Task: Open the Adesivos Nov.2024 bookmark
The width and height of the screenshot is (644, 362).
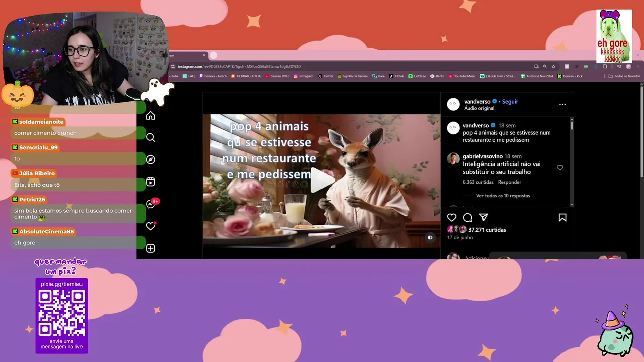Action: (537, 76)
